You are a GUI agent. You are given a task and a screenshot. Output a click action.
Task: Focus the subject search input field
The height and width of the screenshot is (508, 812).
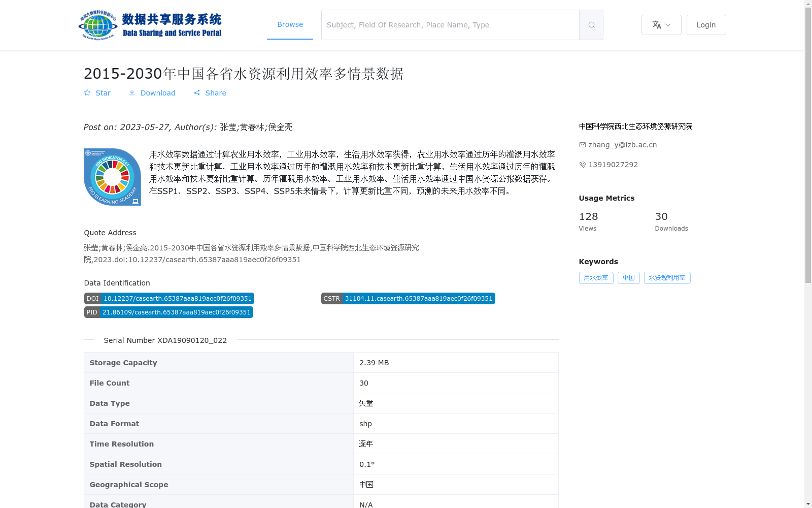point(450,25)
